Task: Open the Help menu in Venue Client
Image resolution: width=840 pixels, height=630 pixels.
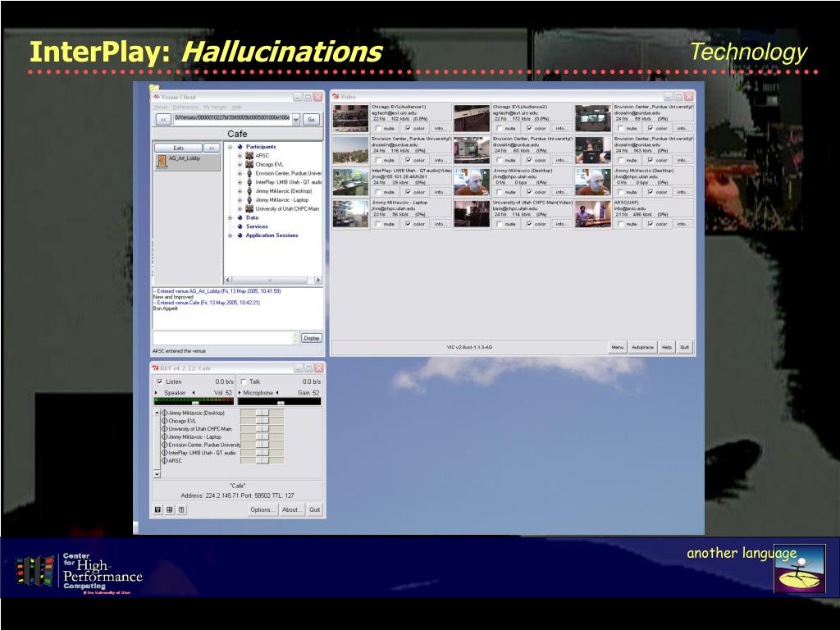Action: 237,107
